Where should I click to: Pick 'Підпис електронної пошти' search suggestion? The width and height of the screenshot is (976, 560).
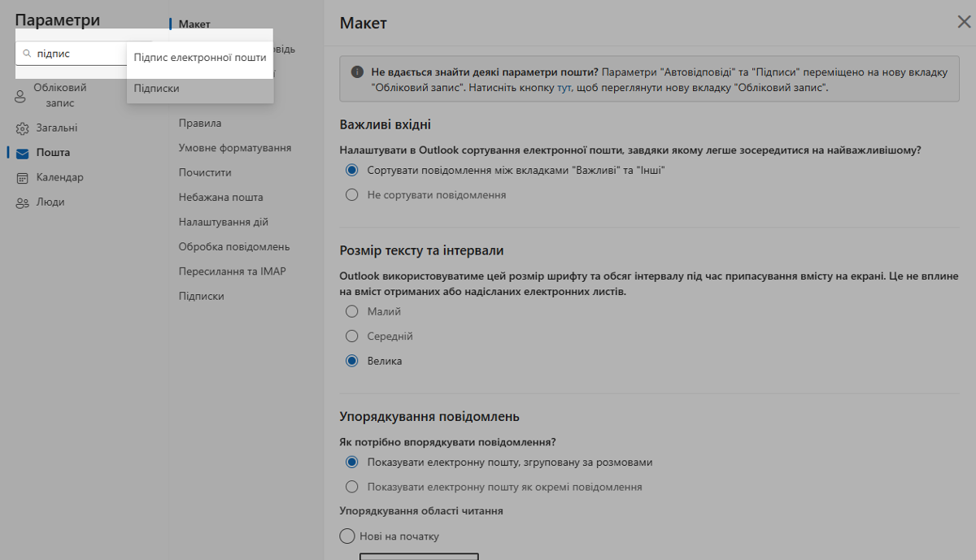coord(199,58)
